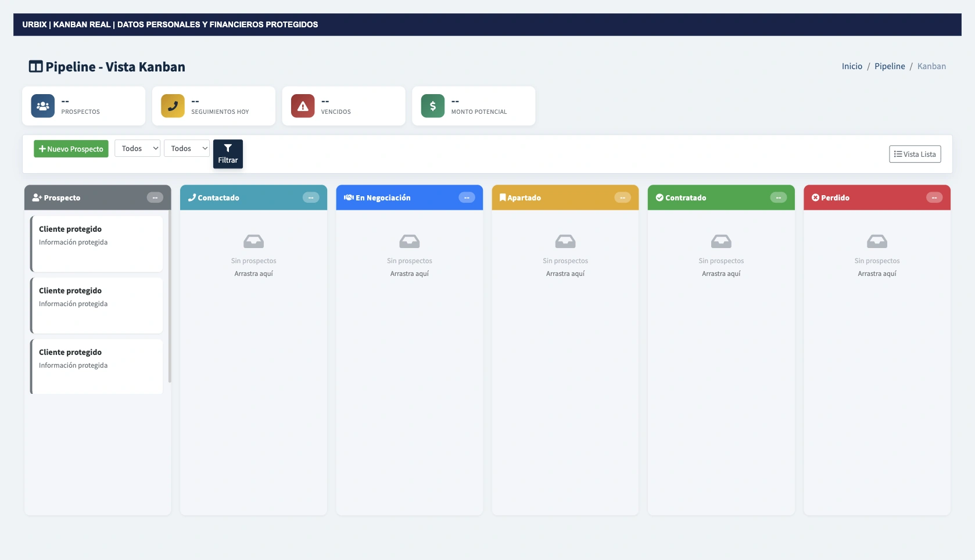
Task: Click the red warning Vencidos icon
Action: 303,106
